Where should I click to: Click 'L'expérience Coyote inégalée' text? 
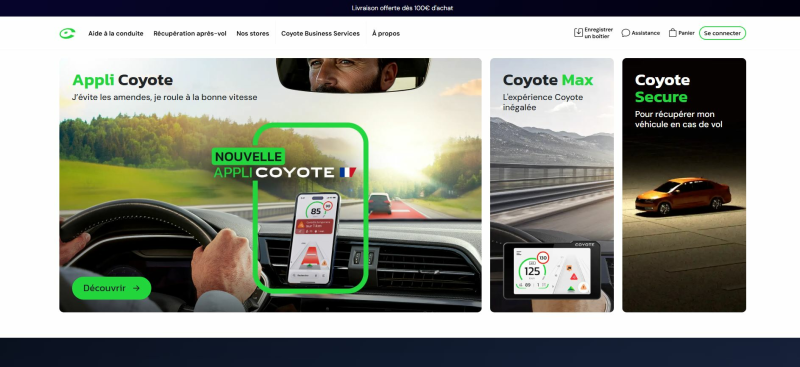tap(543, 102)
